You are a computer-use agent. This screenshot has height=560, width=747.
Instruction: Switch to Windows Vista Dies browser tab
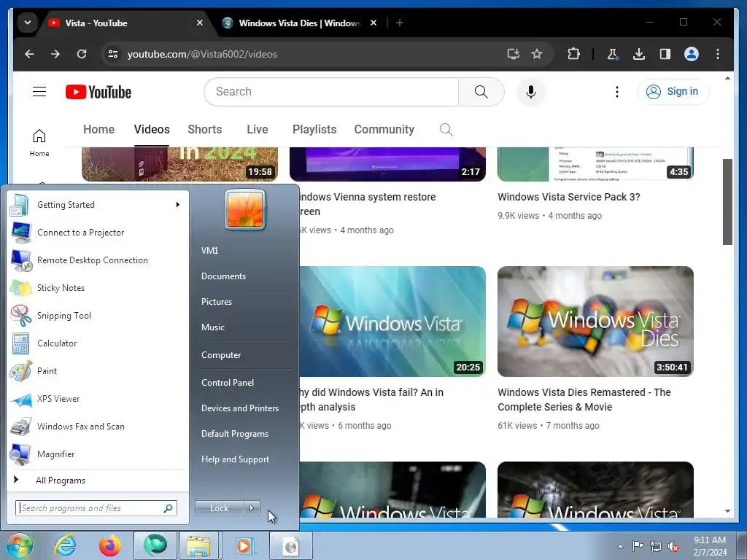pyautogui.click(x=299, y=23)
